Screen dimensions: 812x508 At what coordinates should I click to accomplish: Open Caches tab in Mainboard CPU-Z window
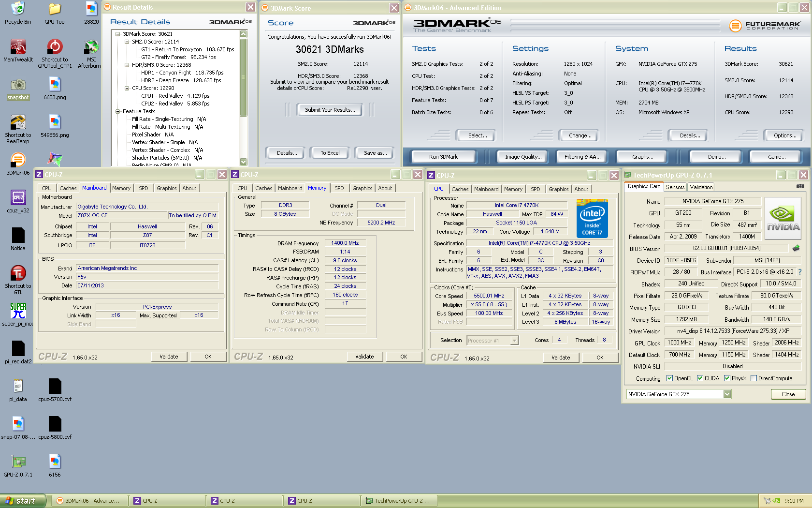click(68, 188)
